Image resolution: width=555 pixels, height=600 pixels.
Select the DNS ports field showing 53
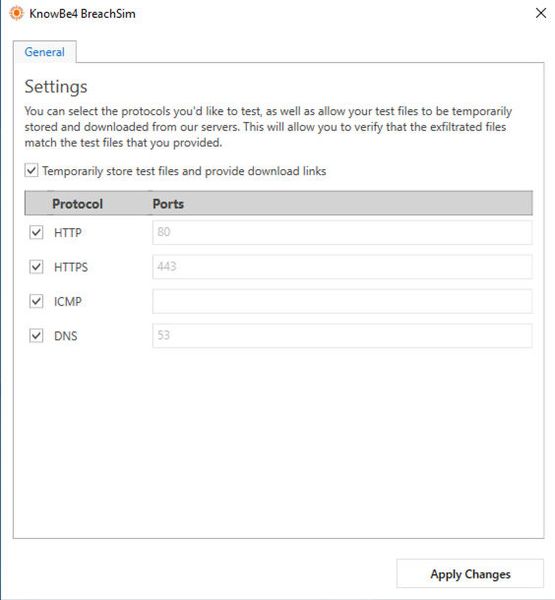click(x=342, y=336)
